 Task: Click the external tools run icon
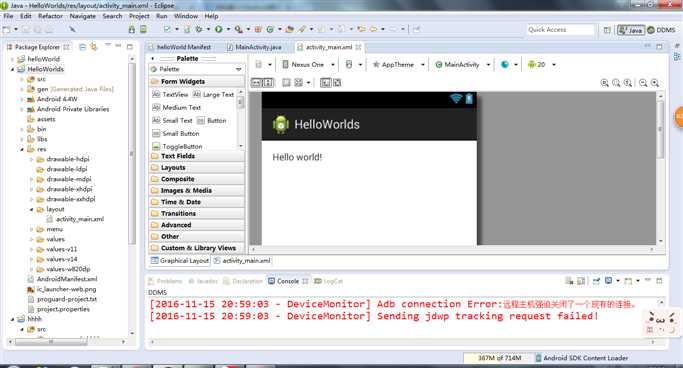[x=238, y=29]
